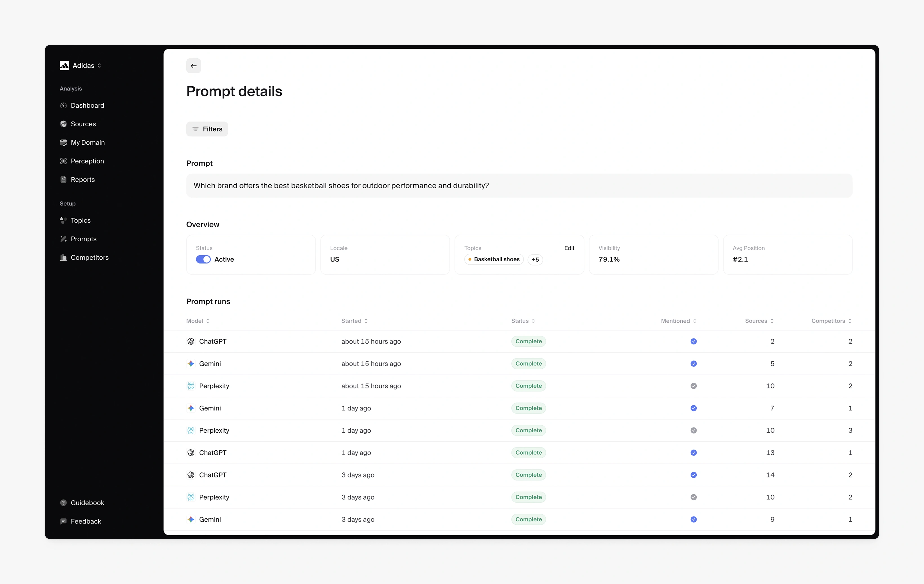Click the Competitors building icon
This screenshot has height=584, width=924.
63,258
